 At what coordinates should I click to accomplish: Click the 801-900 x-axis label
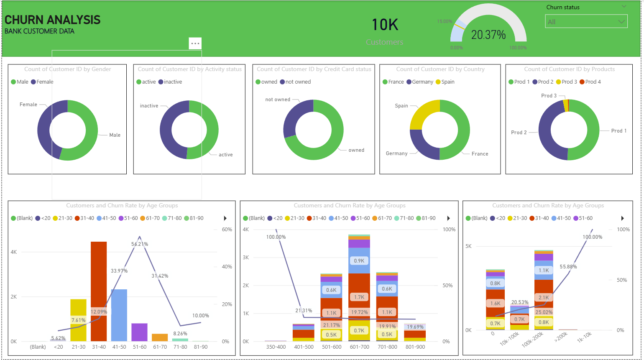click(x=415, y=347)
